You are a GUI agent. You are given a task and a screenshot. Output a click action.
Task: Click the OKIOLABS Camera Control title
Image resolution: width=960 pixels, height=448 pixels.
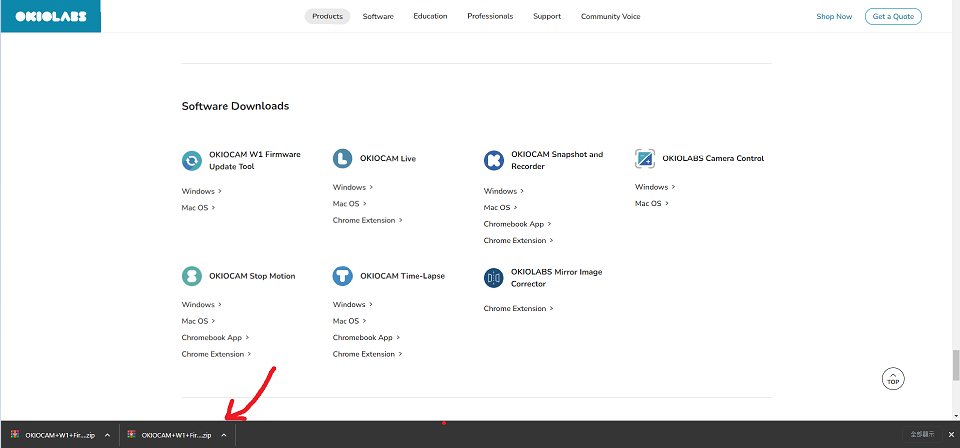713,159
